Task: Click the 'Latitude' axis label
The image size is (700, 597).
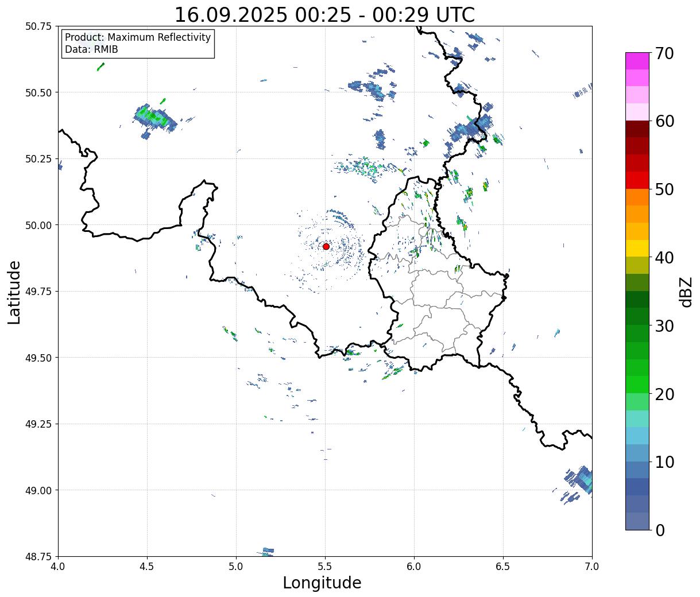Action: click(x=14, y=292)
